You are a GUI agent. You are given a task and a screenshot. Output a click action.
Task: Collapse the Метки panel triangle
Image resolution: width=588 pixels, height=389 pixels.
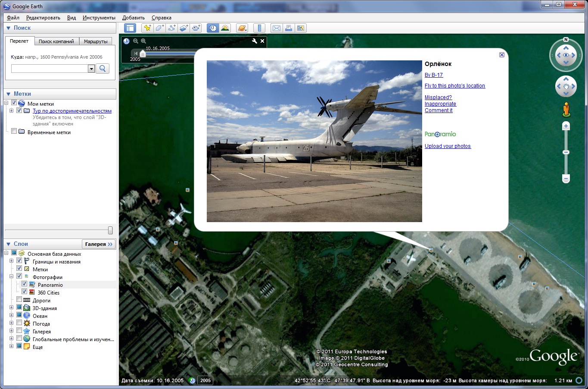pos(8,94)
